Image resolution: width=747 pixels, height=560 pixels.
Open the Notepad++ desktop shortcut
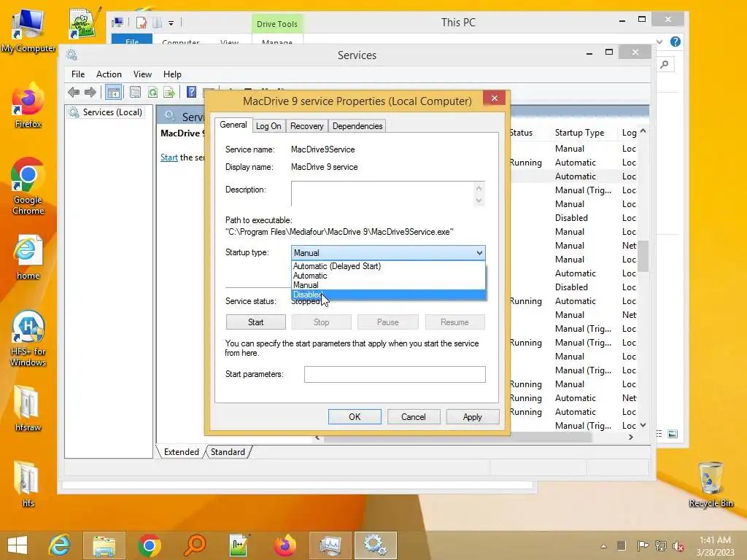[85, 23]
